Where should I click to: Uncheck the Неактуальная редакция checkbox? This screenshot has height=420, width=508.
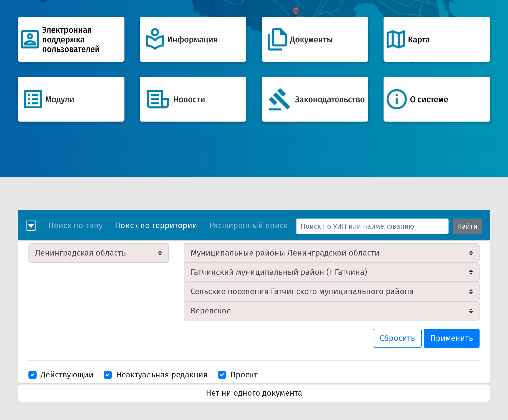pyautogui.click(x=108, y=375)
